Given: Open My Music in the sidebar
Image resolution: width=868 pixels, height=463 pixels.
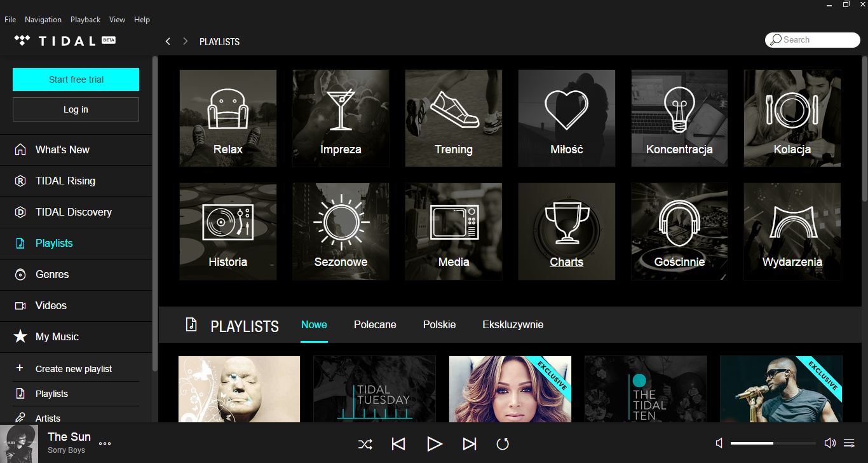Looking at the screenshot, I should tap(76, 337).
